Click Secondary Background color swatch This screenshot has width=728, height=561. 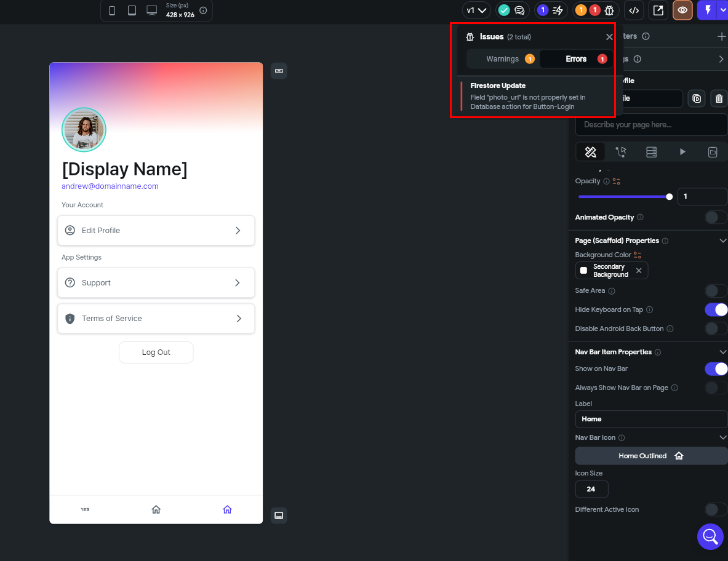[x=583, y=271]
